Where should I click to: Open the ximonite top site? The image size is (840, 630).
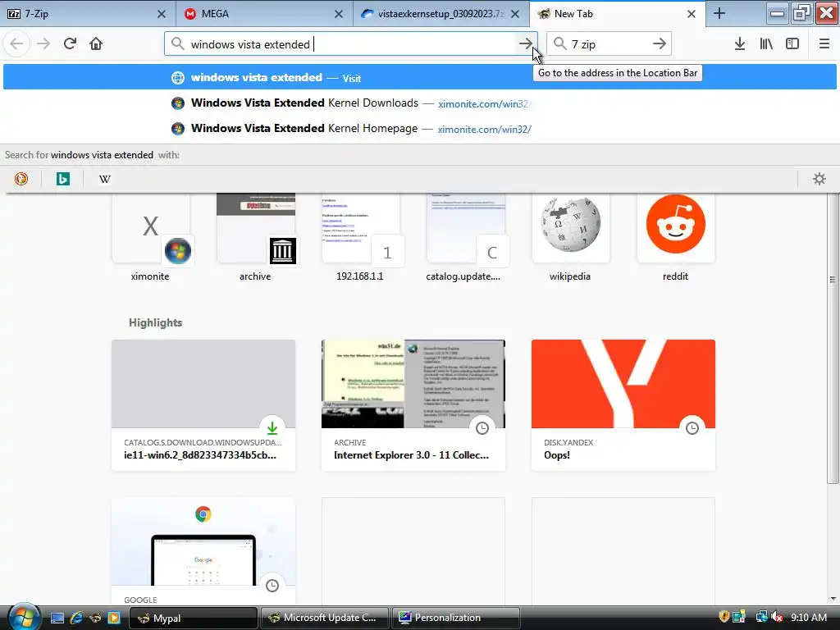(x=151, y=236)
